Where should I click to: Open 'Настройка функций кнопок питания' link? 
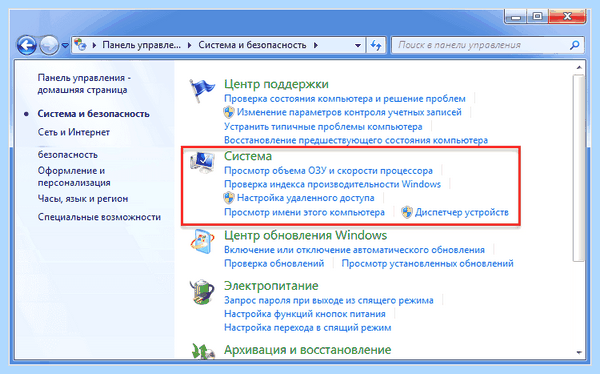(305, 314)
